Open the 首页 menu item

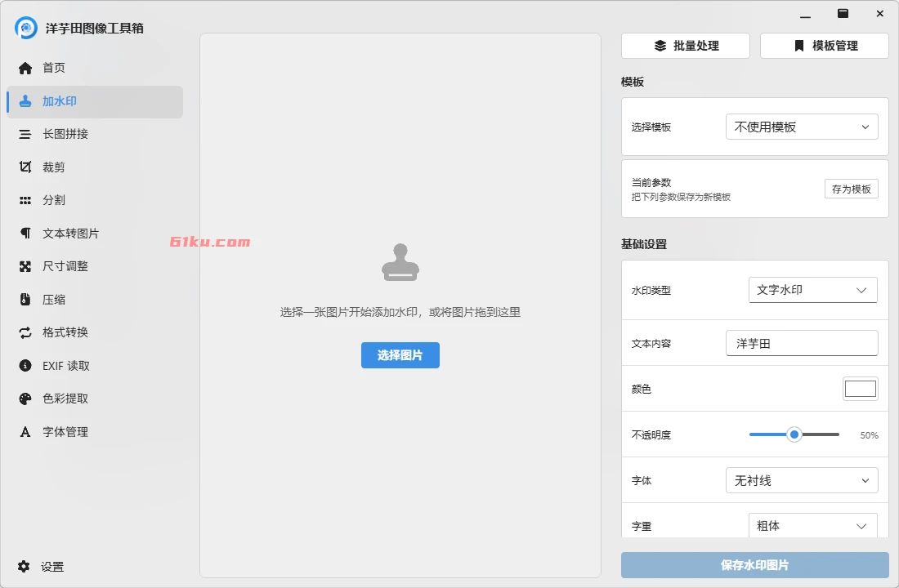tap(95, 69)
